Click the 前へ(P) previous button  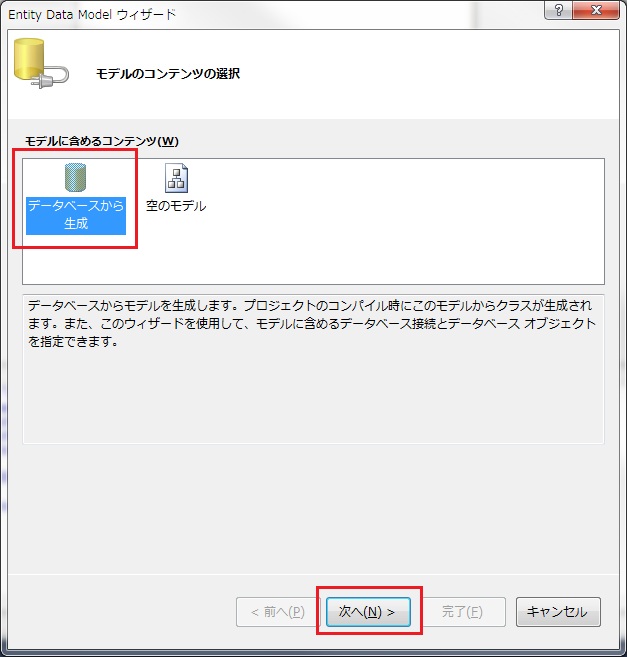tap(278, 612)
